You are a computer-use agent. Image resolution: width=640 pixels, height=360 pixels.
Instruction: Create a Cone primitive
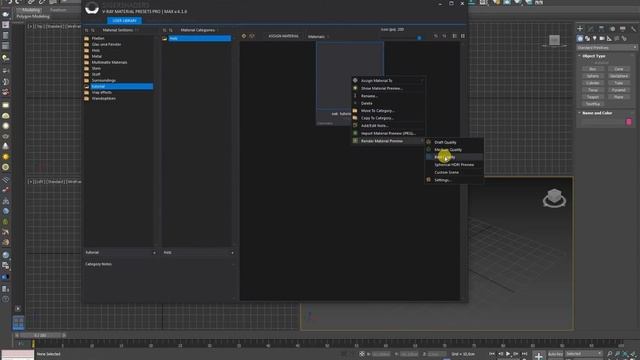click(x=619, y=69)
